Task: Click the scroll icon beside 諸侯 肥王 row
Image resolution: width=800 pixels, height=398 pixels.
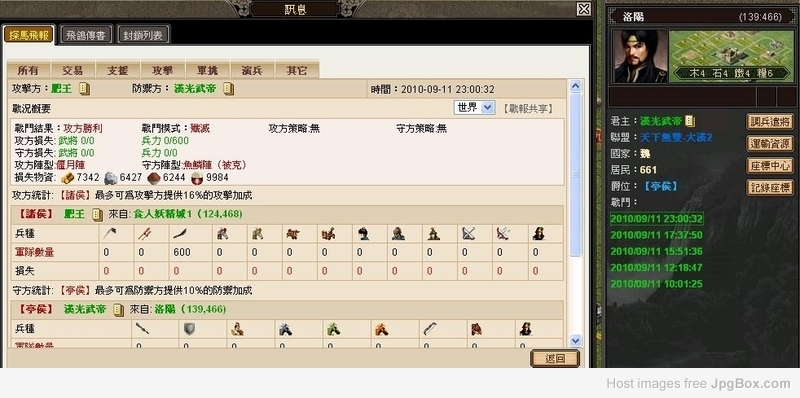Action: pos(97,214)
